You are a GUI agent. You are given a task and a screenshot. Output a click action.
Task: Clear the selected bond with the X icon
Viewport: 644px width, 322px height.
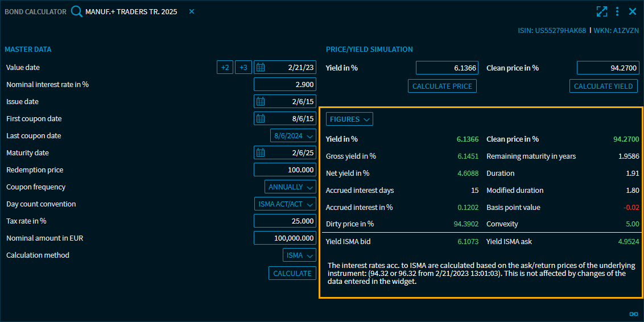click(192, 12)
